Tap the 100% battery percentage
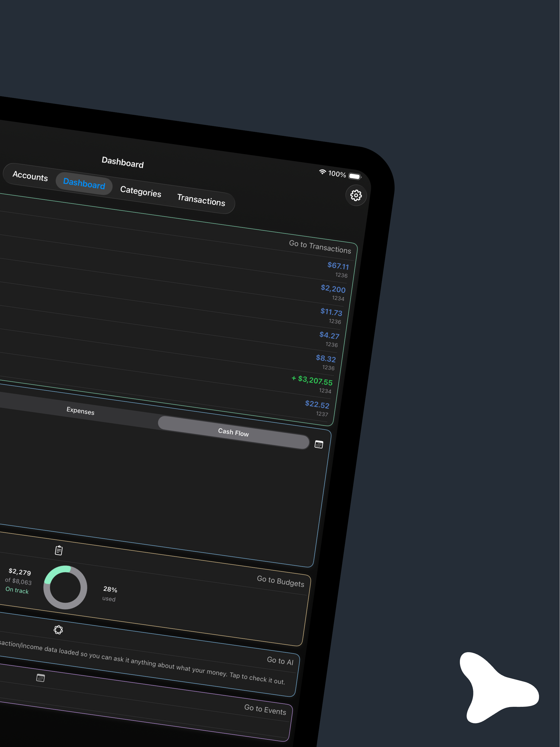The height and width of the screenshot is (747, 560). [337, 174]
